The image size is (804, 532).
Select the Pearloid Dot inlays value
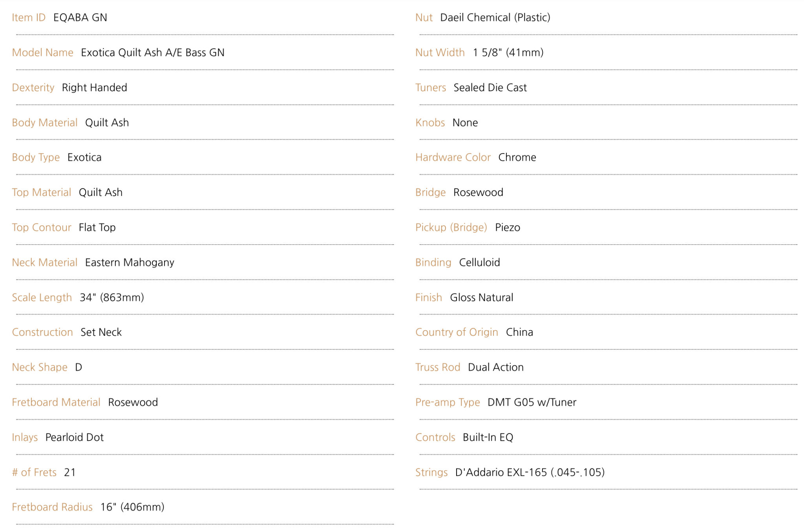[x=75, y=437]
